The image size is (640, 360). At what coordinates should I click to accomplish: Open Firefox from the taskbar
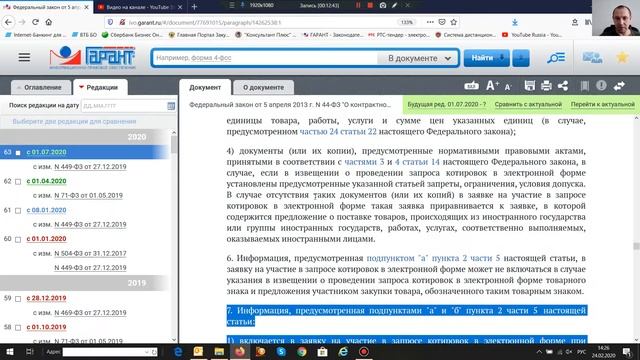(240, 351)
